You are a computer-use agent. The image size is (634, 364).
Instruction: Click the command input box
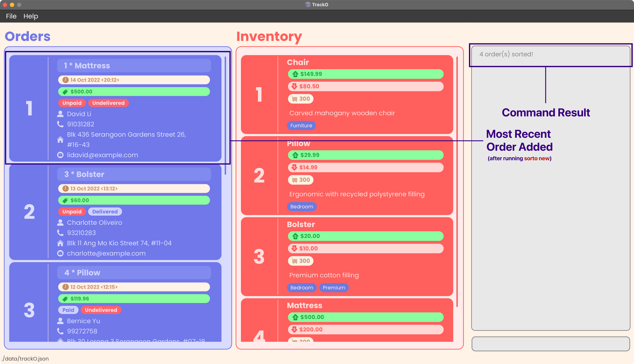tap(551, 344)
